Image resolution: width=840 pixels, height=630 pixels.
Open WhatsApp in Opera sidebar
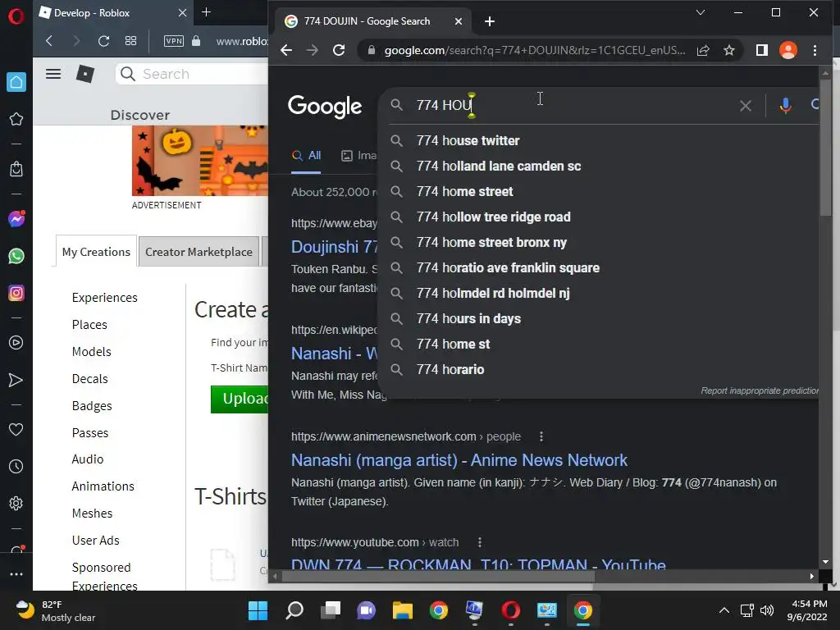click(16, 256)
